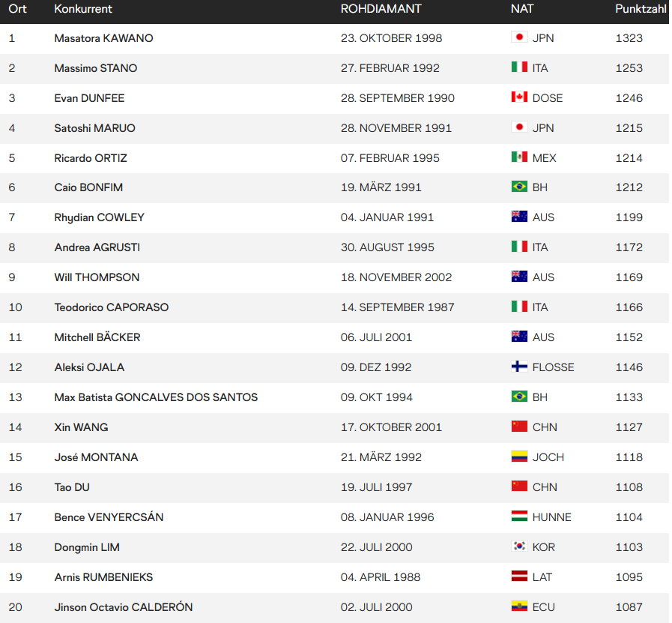Open Massimo STANO athlete profile

coord(96,68)
